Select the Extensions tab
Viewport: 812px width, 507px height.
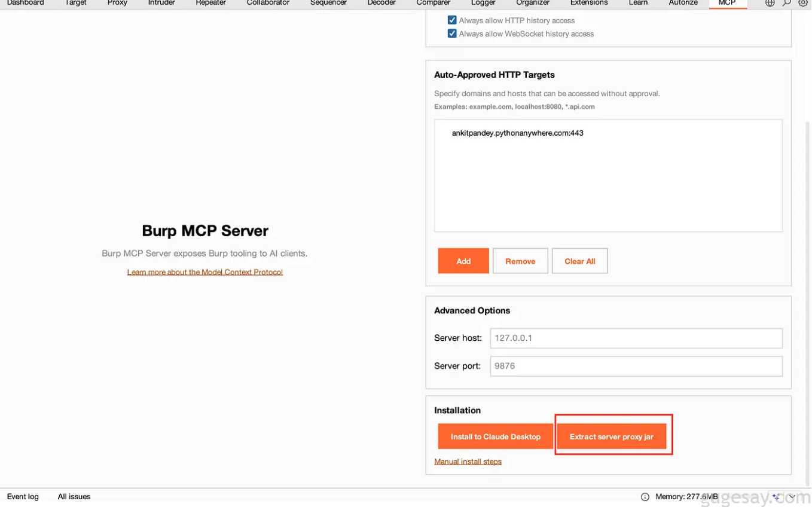pyautogui.click(x=588, y=3)
